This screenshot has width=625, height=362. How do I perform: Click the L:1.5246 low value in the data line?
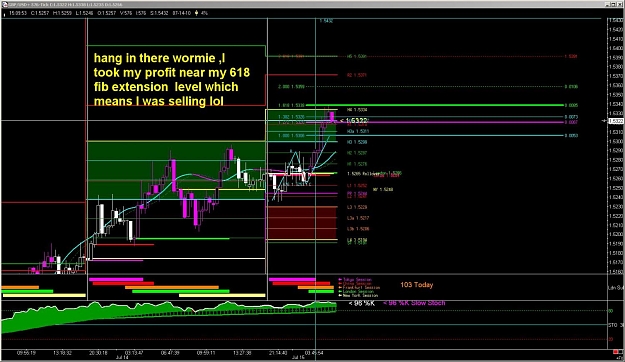tap(84, 13)
